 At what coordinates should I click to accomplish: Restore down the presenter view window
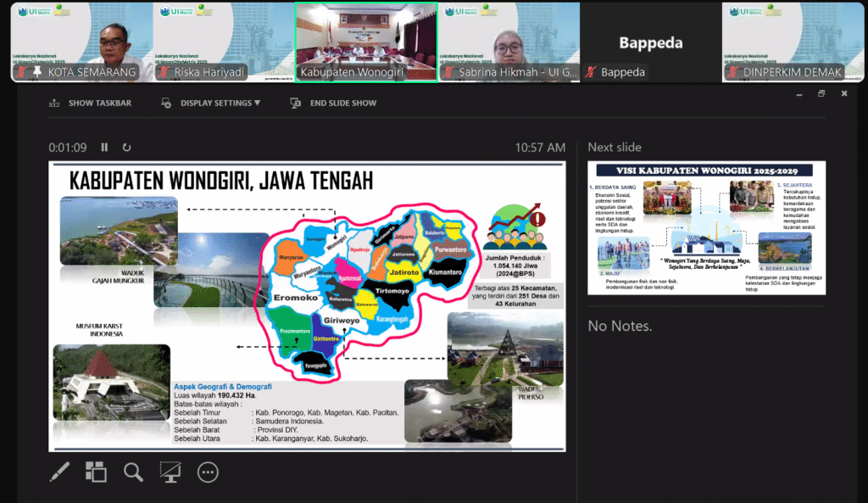point(821,94)
